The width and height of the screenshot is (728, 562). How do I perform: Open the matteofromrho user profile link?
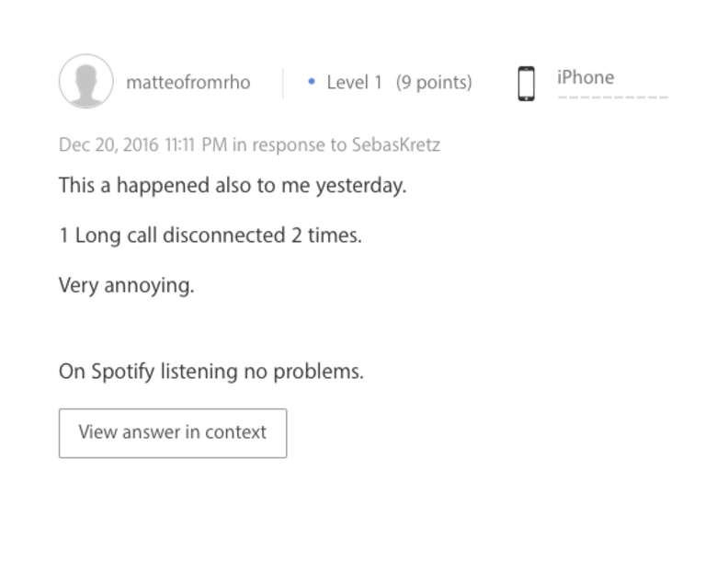(188, 83)
